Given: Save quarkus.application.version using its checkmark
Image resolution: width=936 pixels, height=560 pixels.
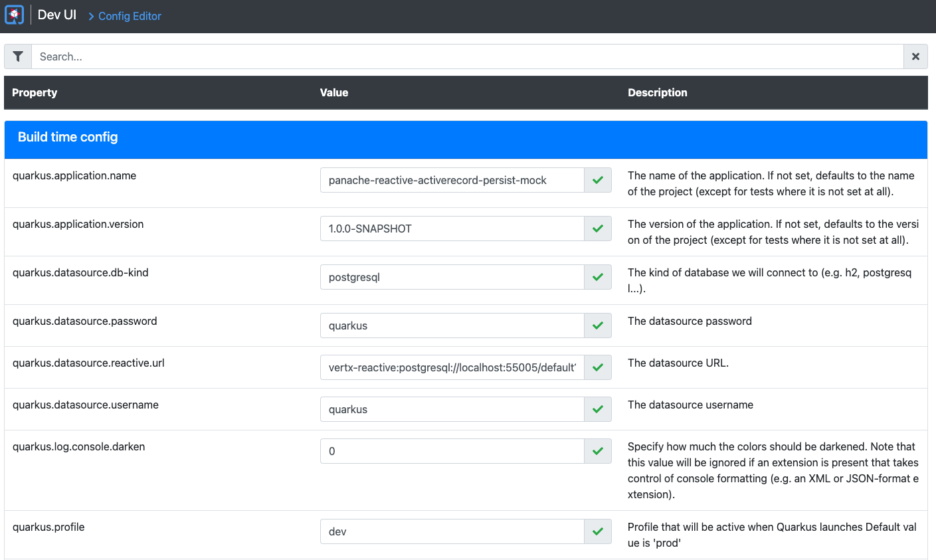Looking at the screenshot, I should (x=598, y=229).
